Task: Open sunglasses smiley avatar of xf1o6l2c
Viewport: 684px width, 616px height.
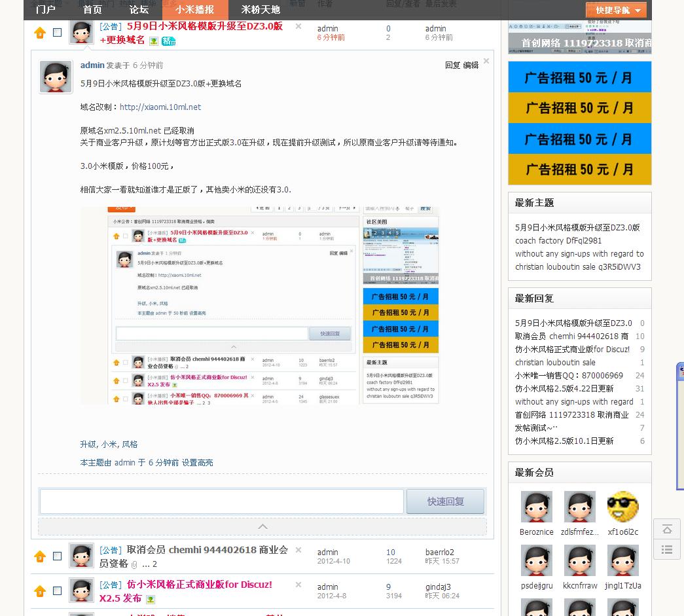Action: click(622, 507)
